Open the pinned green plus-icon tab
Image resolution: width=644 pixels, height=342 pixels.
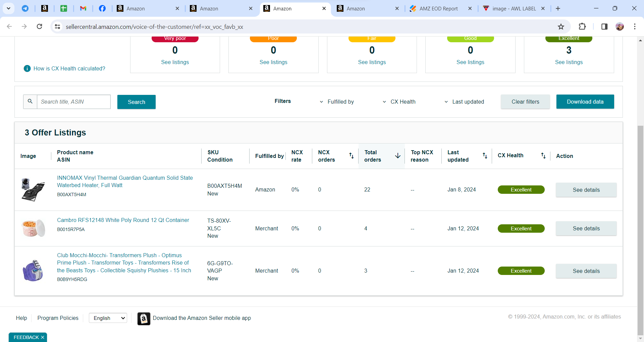[64, 8]
